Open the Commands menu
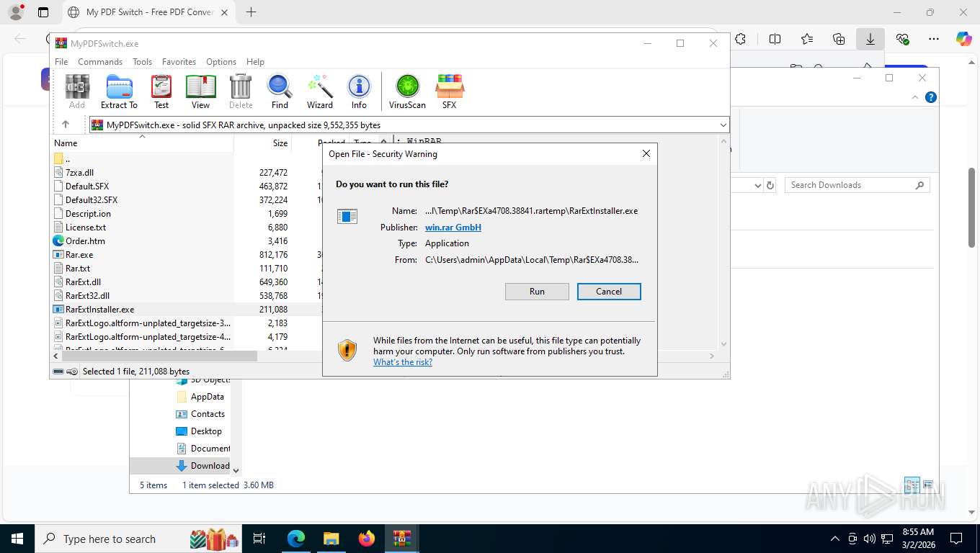Screen dimensions: 980x553 100,62
